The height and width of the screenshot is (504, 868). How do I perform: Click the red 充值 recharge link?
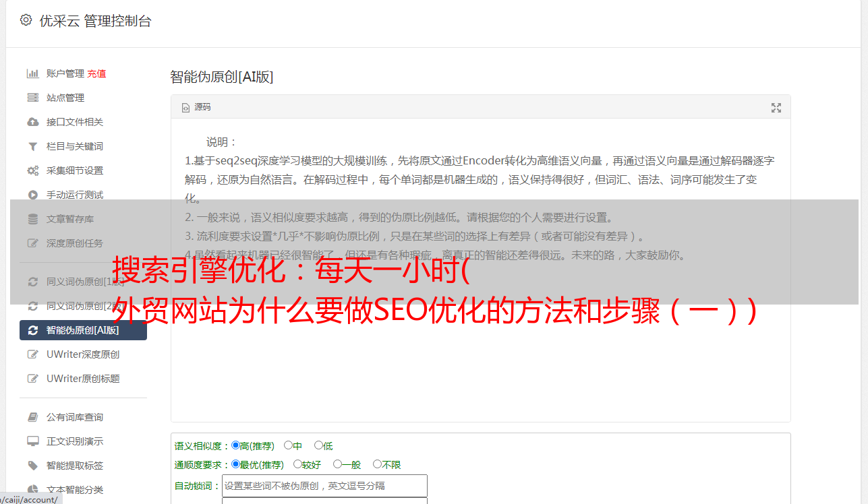click(96, 73)
